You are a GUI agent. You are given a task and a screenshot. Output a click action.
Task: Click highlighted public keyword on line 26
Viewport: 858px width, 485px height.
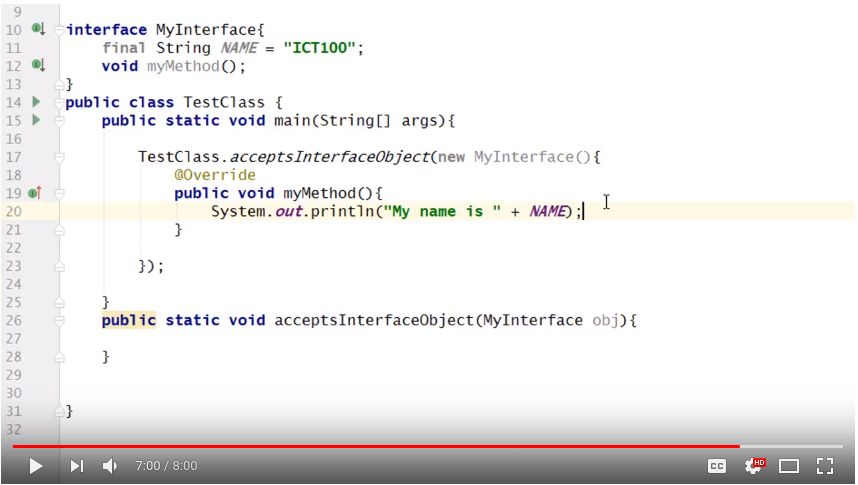(x=129, y=320)
